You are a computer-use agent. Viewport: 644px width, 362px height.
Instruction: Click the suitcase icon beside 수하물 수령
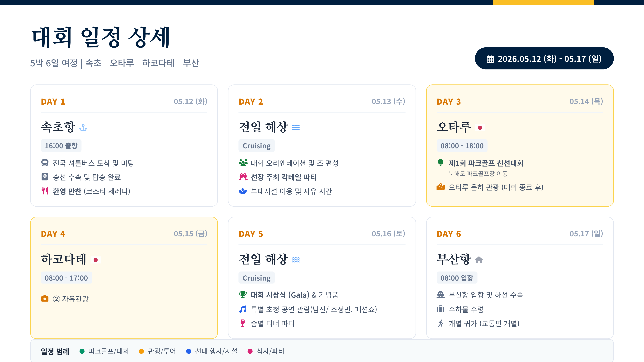(440, 309)
